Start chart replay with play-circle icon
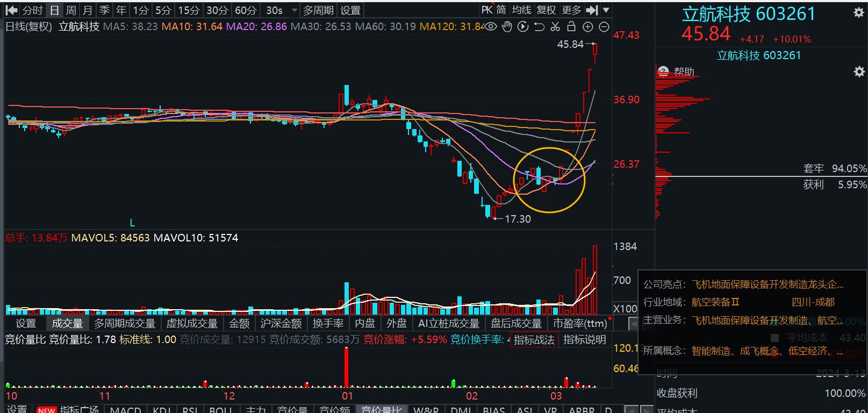 tap(523, 26)
